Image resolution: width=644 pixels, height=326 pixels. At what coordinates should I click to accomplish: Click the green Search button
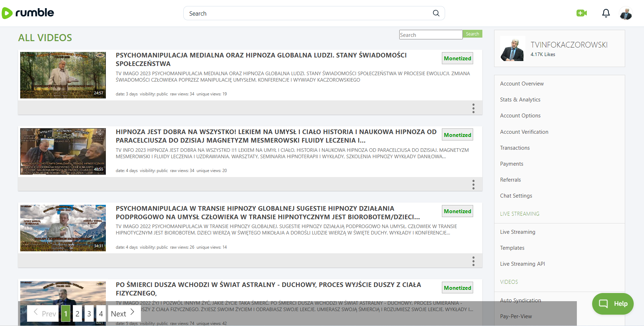tap(472, 34)
